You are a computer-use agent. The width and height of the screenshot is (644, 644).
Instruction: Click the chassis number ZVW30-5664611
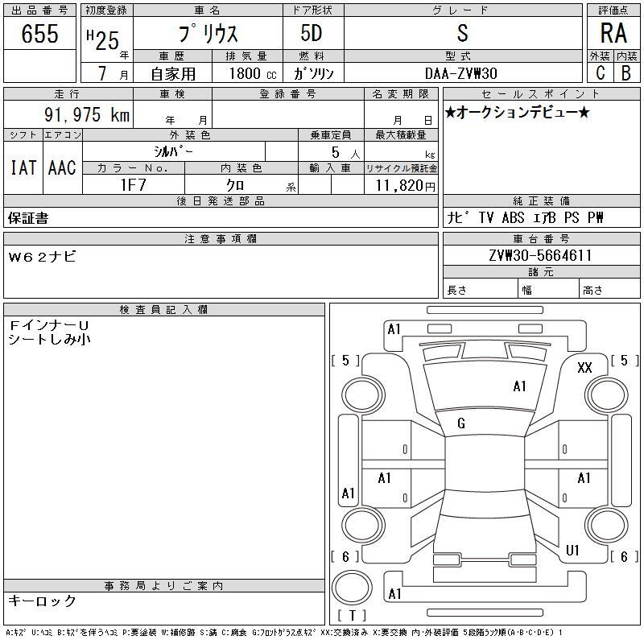[540, 255]
